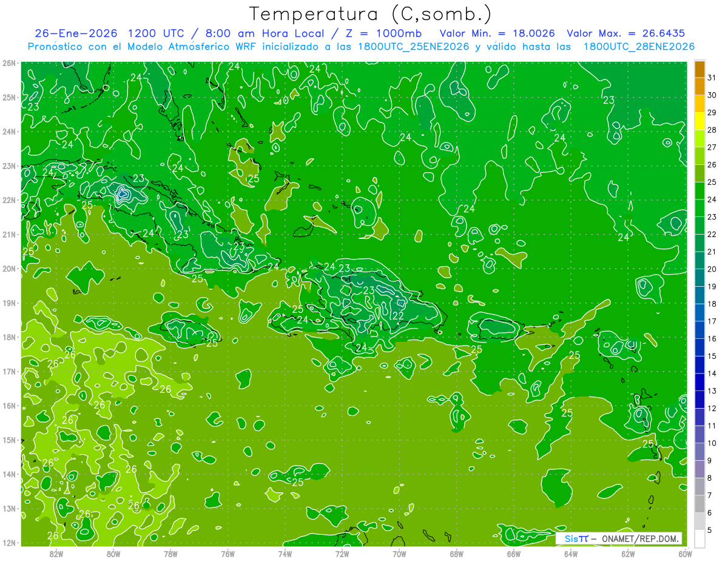Click the latitude axis label "17N"

click(x=9, y=371)
